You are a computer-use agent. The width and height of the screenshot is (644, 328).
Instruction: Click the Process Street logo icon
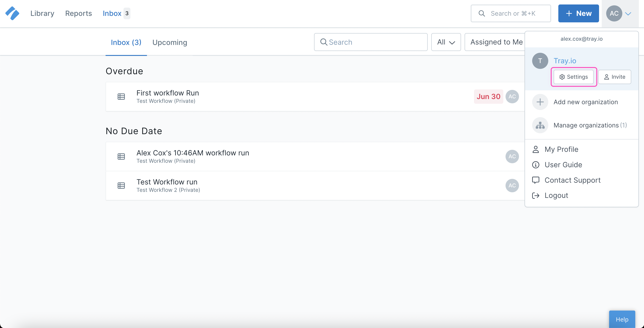12,13
